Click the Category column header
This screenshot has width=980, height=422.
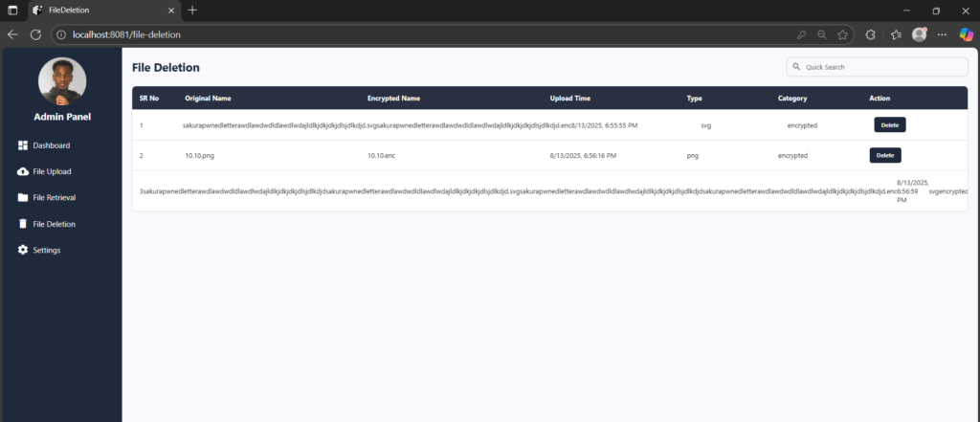coord(792,99)
